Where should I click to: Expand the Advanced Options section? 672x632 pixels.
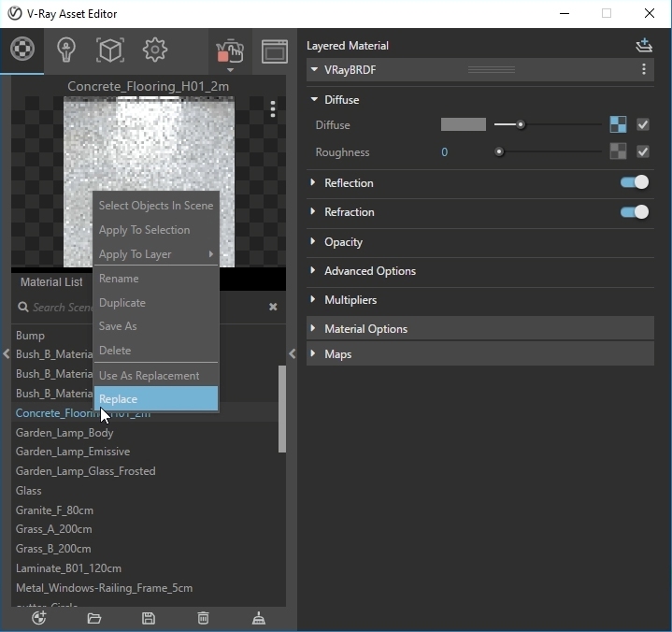369,271
